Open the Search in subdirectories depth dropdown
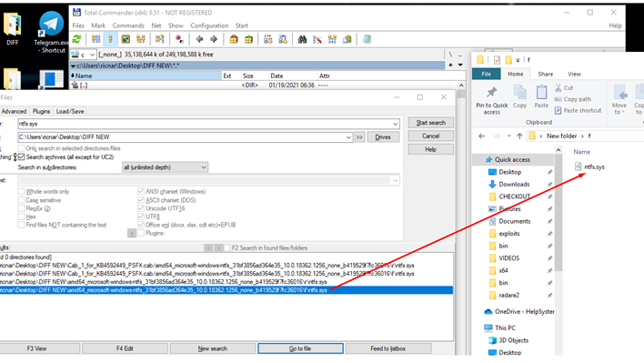This screenshot has height=363, width=644. click(166, 167)
